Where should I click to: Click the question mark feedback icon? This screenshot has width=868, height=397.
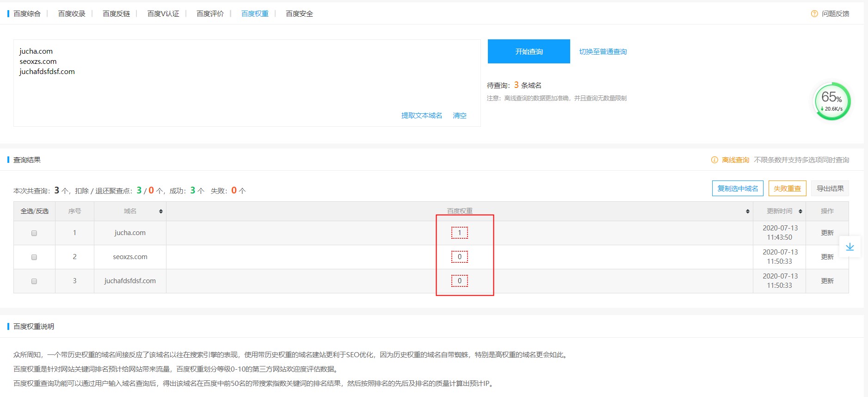pyautogui.click(x=814, y=14)
